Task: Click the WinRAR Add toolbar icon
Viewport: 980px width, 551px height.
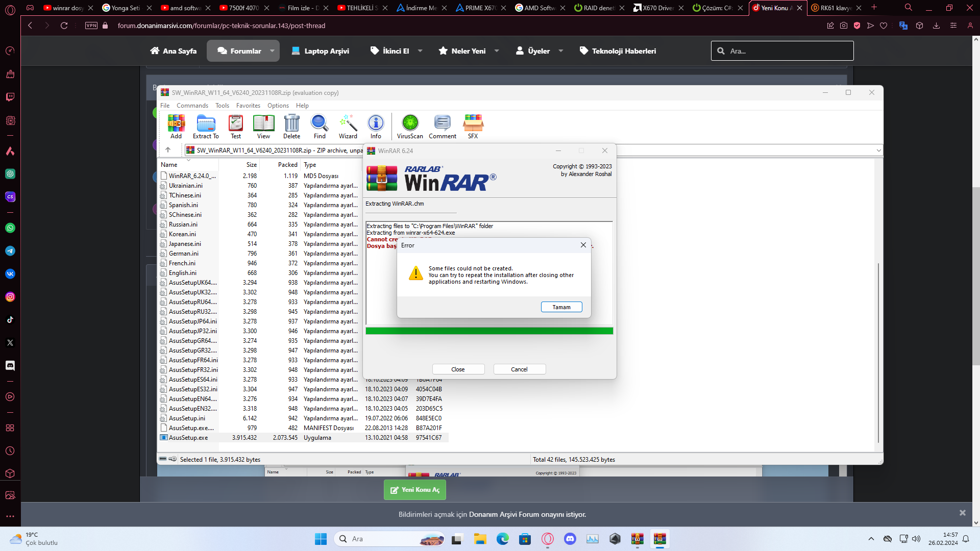Action: [x=176, y=127]
